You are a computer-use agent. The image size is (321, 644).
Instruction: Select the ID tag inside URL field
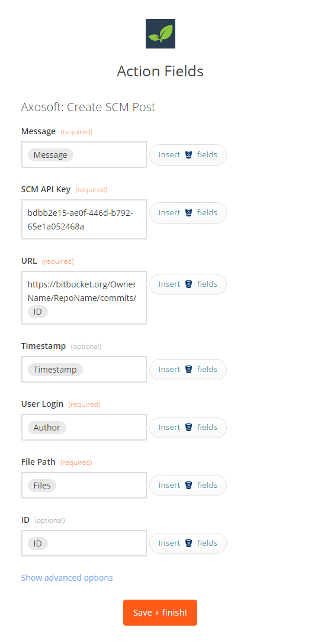point(38,312)
